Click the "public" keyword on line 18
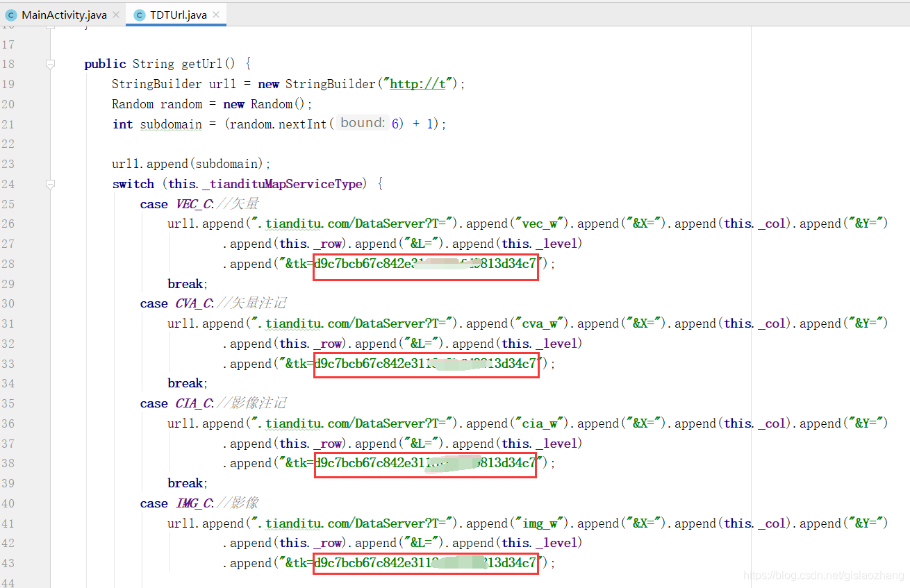The width and height of the screenshot is (910, 588). point(105,64)
